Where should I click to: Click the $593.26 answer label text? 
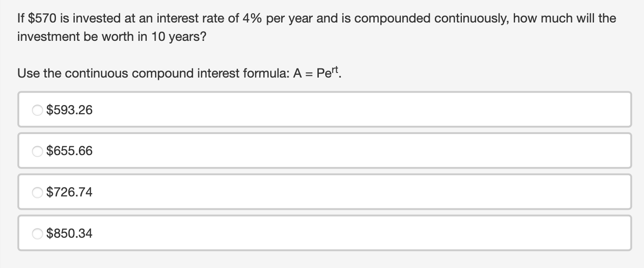(x=69, y=110)
